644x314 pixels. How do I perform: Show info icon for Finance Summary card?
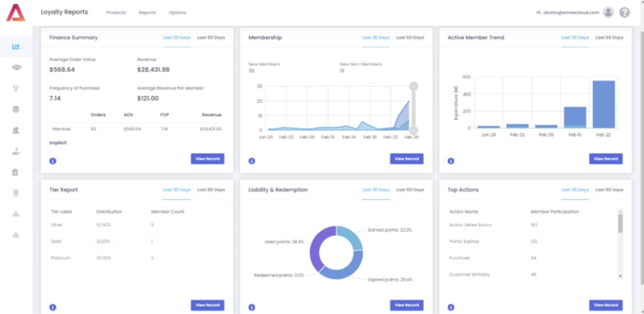pyautogui.click(x=53, y=161)
